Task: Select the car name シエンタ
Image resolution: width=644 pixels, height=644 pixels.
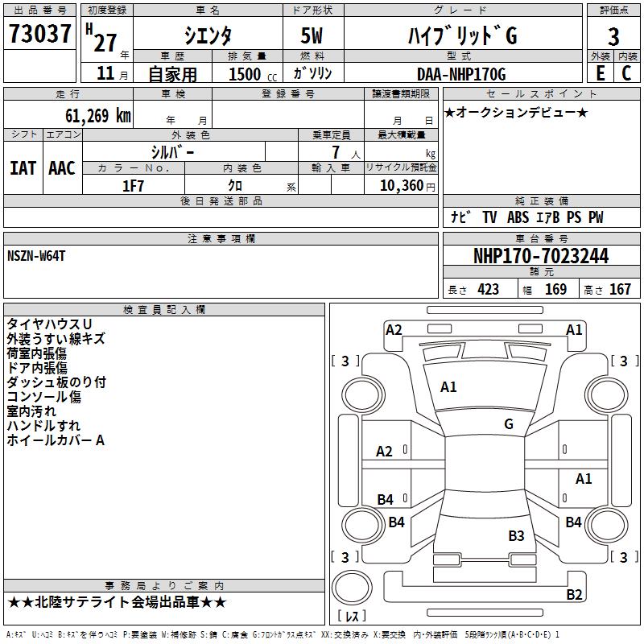Action: pyautogui.click(x=208, y=35)
